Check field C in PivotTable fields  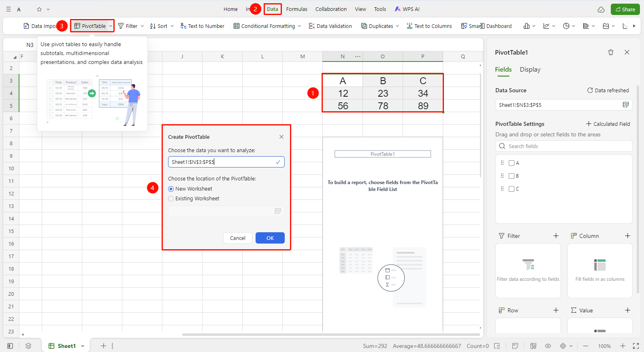[512, 189]
